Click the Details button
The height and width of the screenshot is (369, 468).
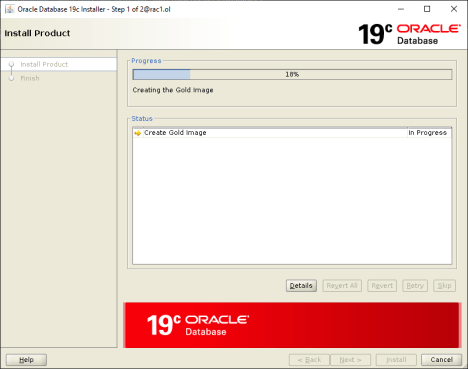pos(301,286)
